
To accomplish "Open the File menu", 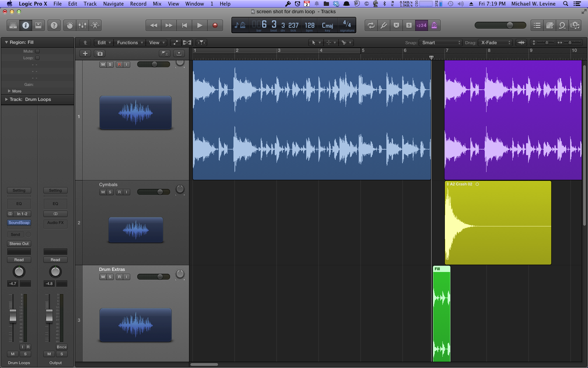I will click(57, 4).
